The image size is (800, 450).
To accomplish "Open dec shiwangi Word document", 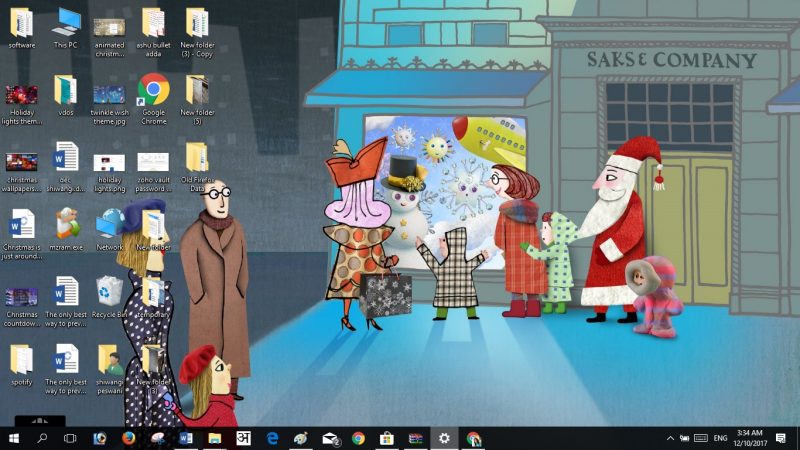I will click(x=66, y=167).
